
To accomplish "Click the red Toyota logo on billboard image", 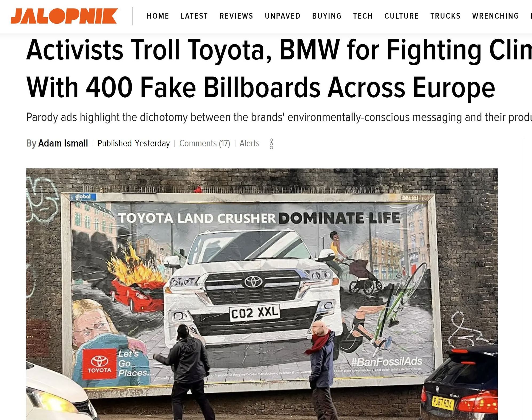I will point(99,364).
